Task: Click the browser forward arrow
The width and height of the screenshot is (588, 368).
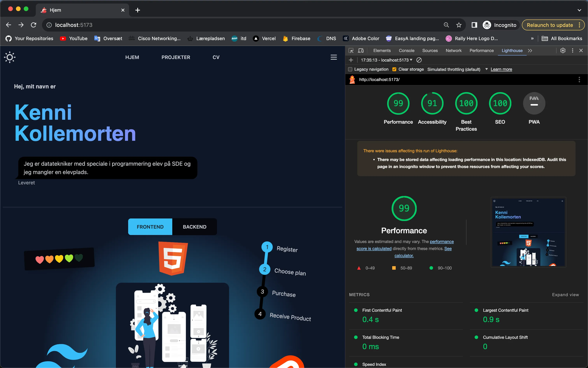Action: (x=21, y=25)
